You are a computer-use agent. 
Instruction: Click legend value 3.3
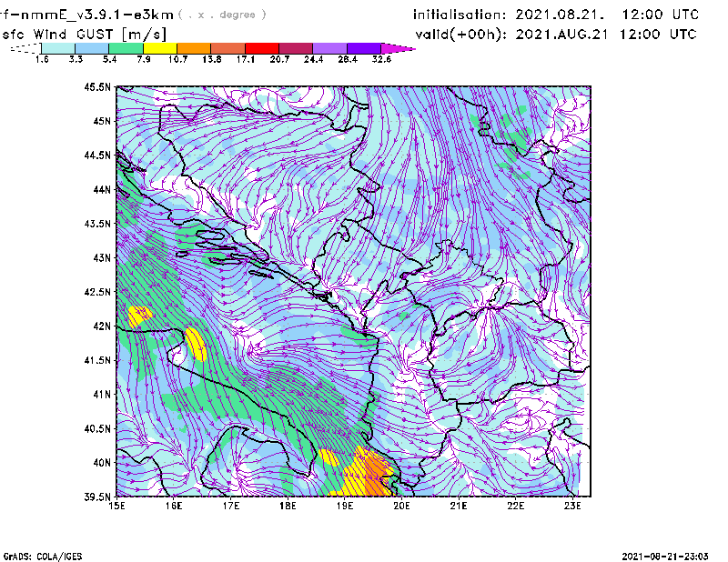tap(76, 59)
